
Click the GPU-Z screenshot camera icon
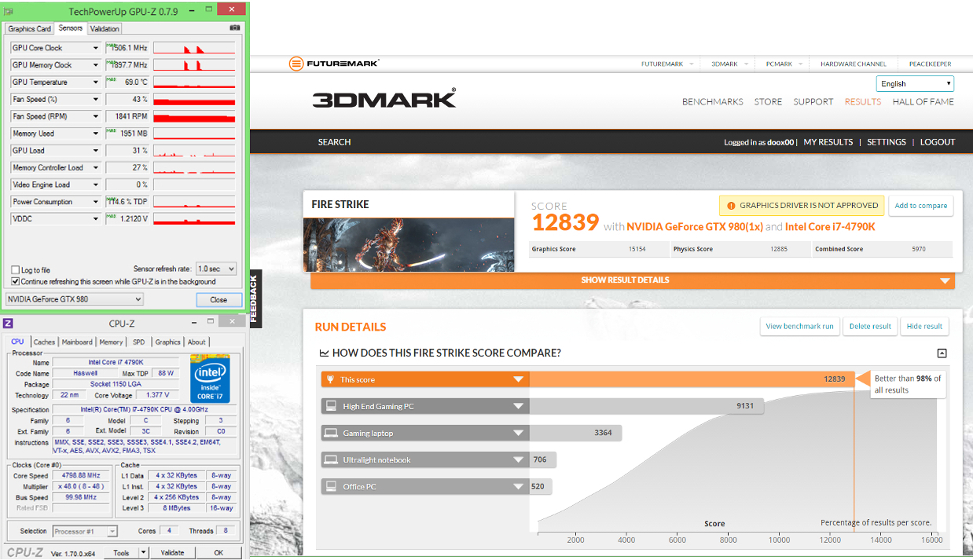coord(234,28)
